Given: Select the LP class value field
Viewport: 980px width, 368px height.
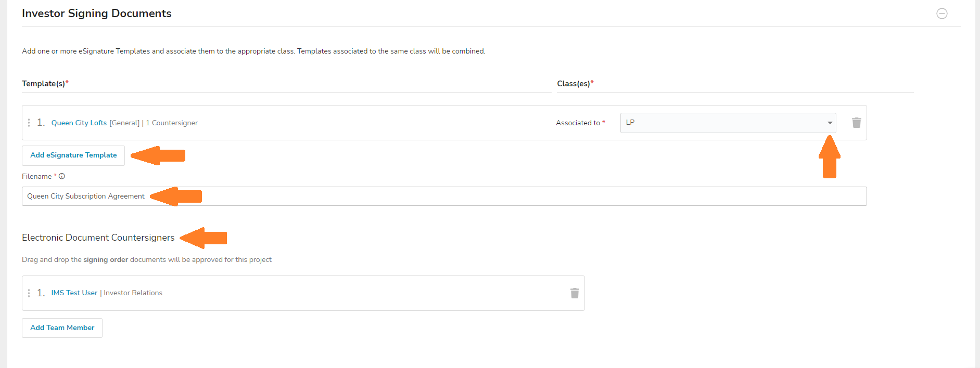Looking at the screenshot, I should [x=718, y=123].
